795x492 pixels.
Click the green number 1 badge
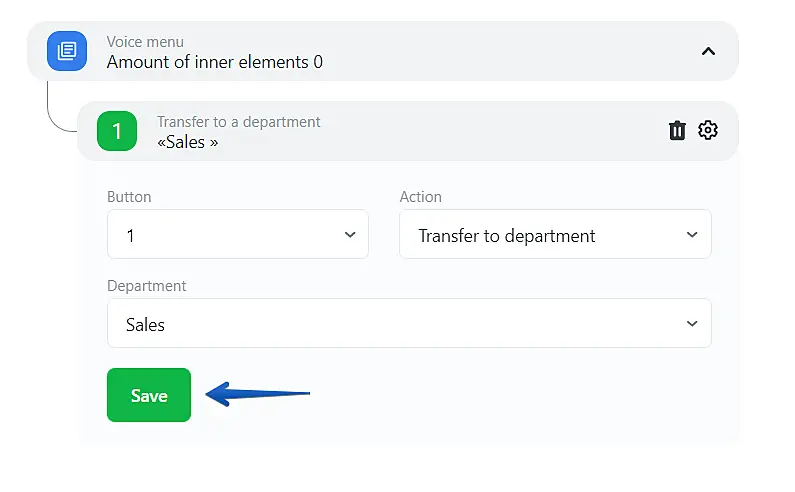(117, 131)
